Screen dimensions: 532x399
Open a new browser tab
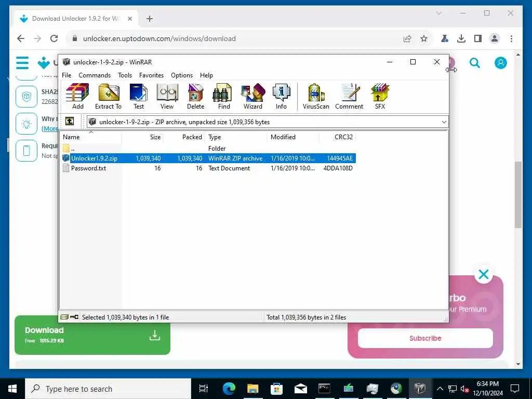point(150,19)
